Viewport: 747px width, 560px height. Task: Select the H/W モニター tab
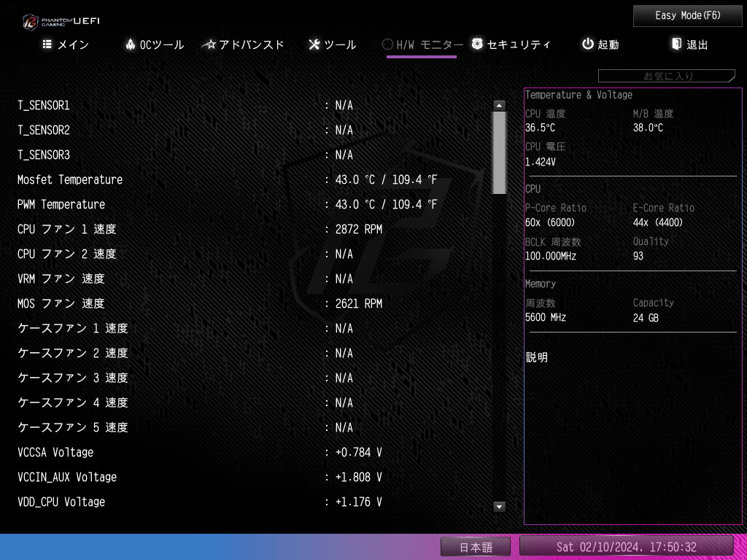(x=422, y=44)
